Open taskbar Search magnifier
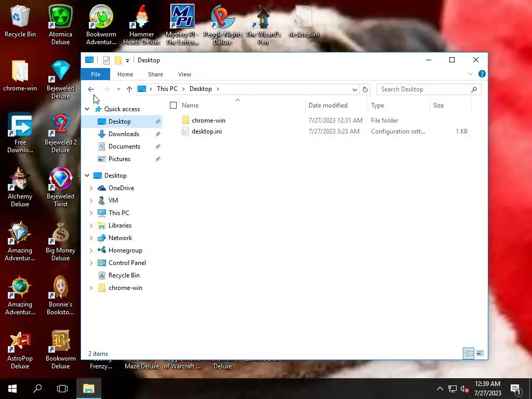This screenshot has height=399, width=532. coord(37,389)
